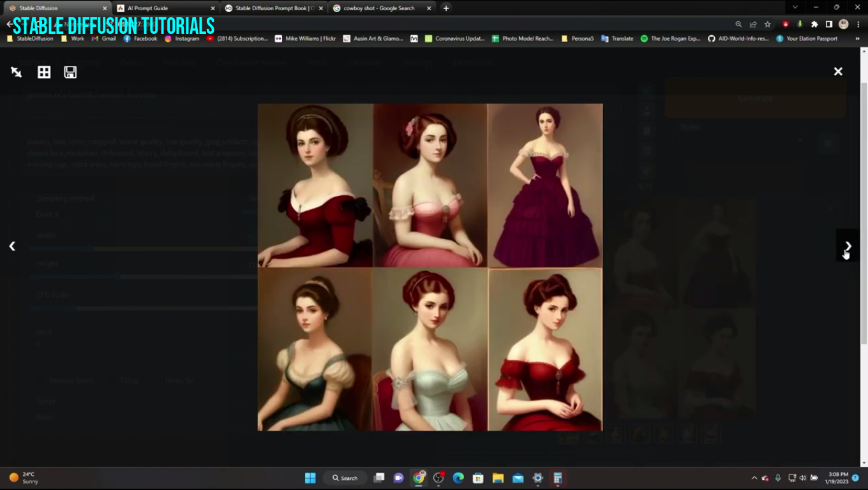
Task: Show more bookmarks with the double chevron
Action: pyautogui.click(x=857, y=38)
